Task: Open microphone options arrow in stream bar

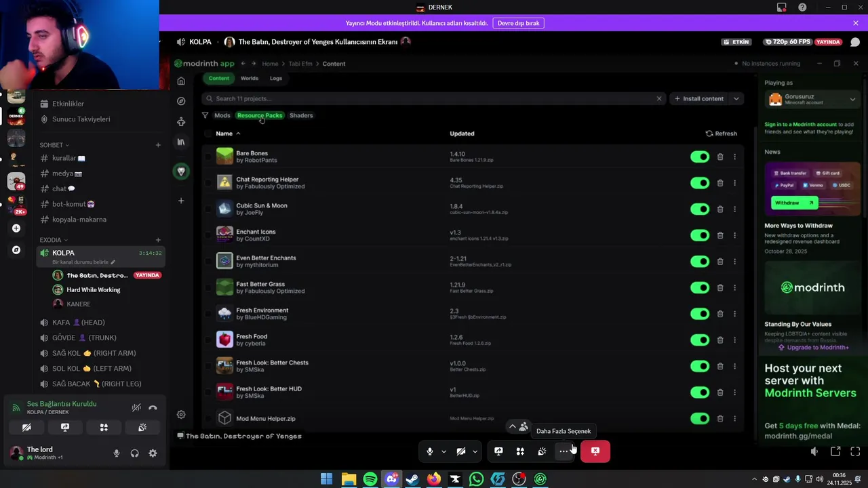Action: click(x=443, y=451)
